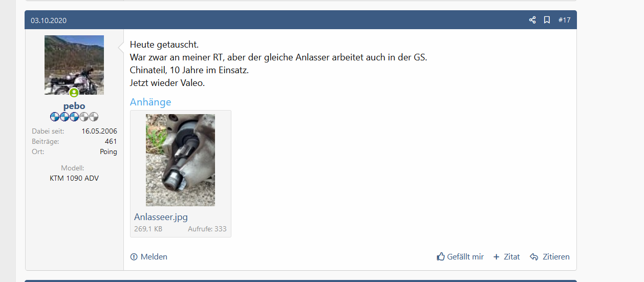
Task: Reply using the Zitieren arrow button
Action: [549, 257]
